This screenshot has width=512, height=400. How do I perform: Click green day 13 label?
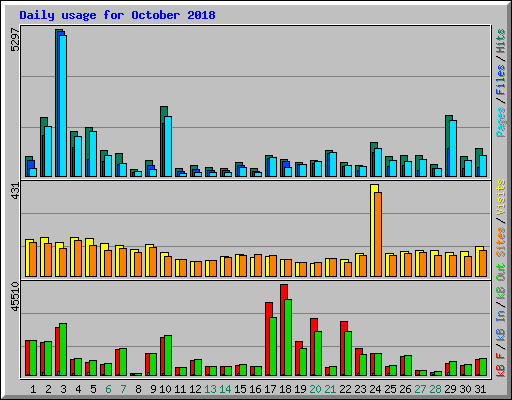[210, 389]
